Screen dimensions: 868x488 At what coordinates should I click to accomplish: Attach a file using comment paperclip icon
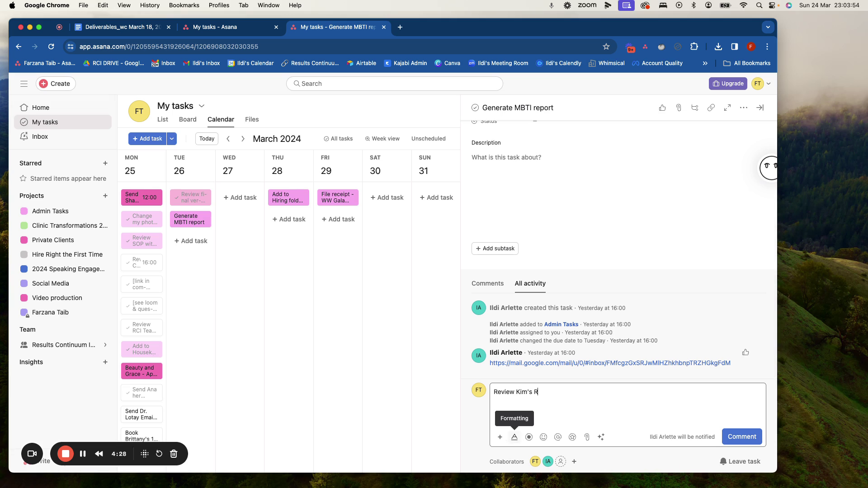[587, 437]
